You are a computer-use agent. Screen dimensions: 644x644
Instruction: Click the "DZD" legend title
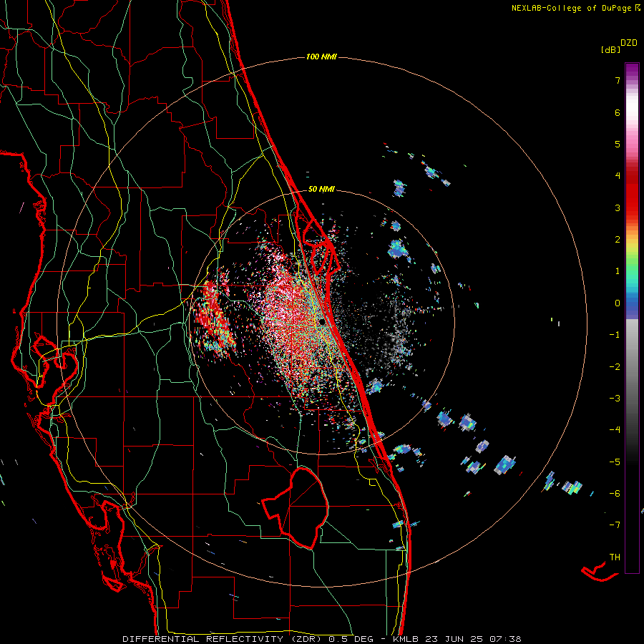(629, 43)
